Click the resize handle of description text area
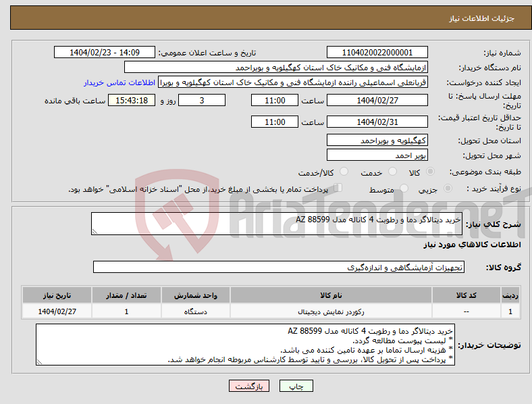Viewport: 532px width, 404px height. coord(95,232)
